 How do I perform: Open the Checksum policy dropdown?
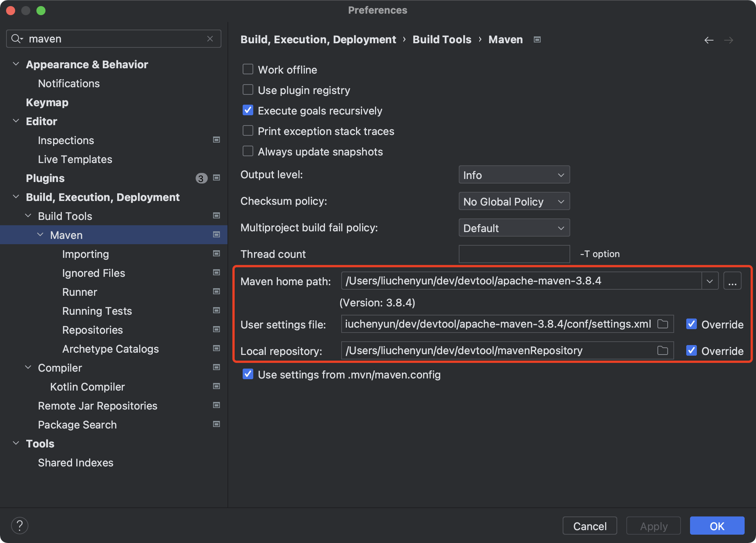pyautogui.click(x=514, y=201)
